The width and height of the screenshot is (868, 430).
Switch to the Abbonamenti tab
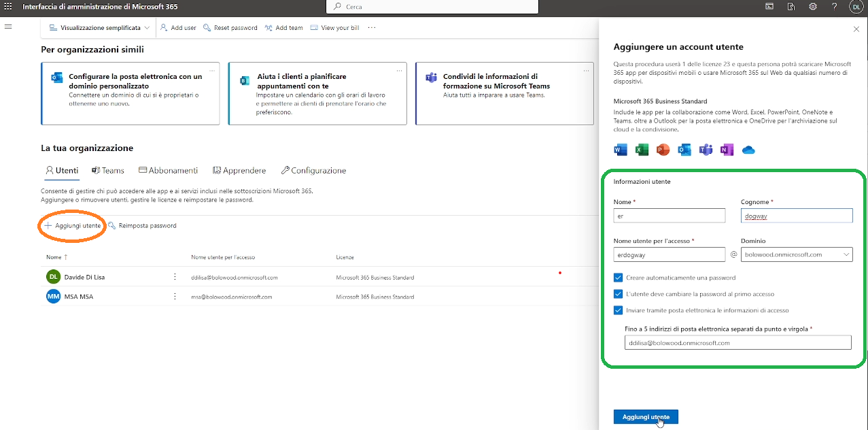(168, 171)
